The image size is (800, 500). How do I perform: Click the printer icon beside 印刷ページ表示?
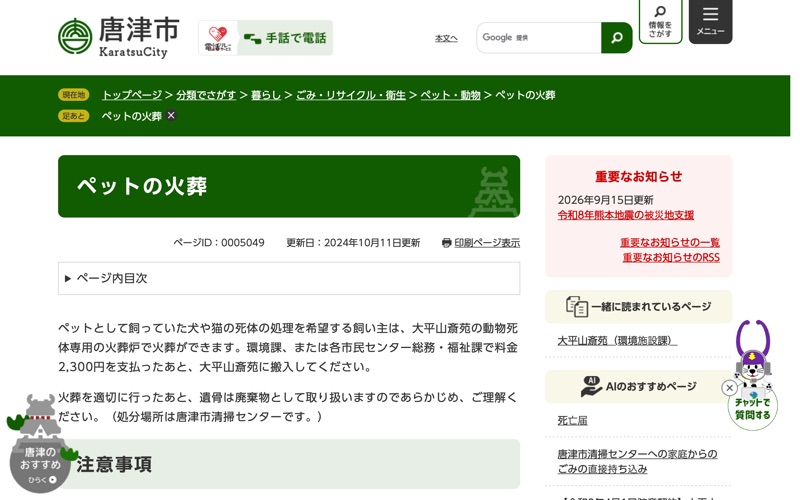446,243
